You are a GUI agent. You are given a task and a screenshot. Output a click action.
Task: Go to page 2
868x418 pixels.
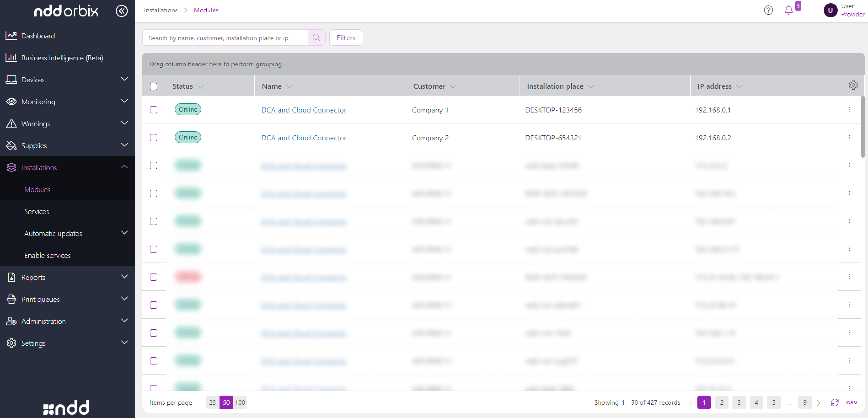pyautogui.click(x=721, y=402)
